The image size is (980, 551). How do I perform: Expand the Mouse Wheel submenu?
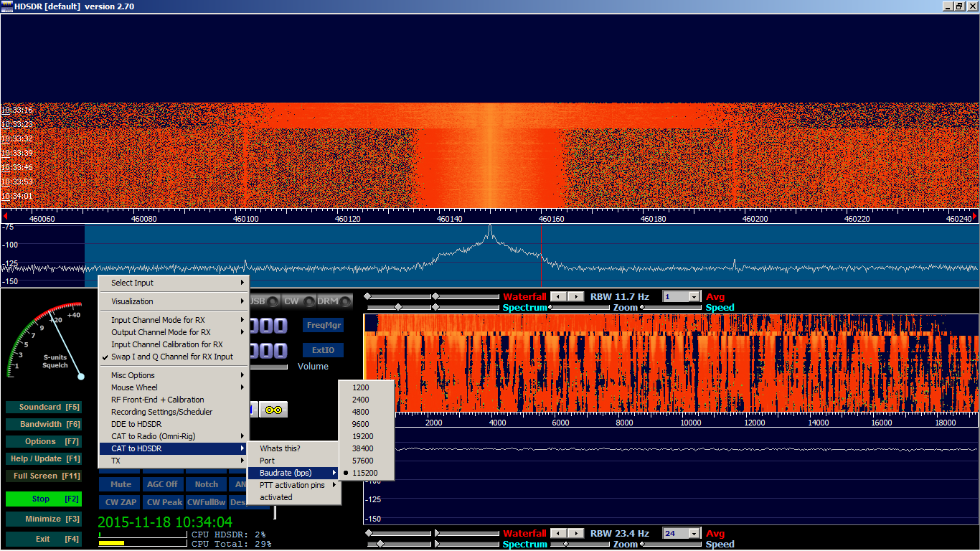coord(173,387)
